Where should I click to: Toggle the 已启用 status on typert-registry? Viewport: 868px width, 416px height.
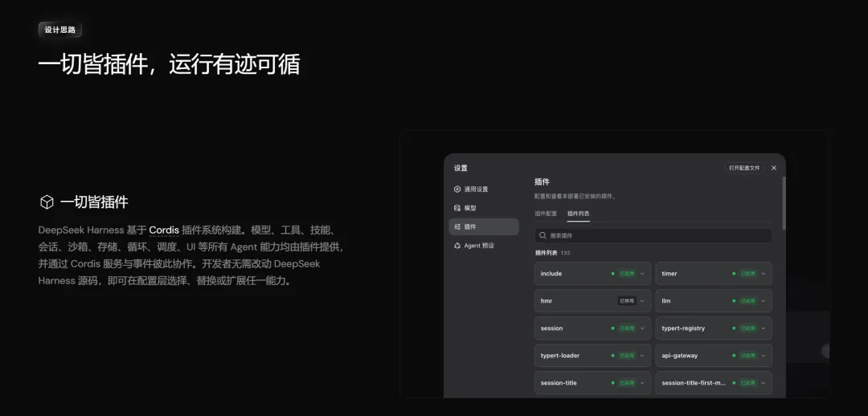(x=748, y=328)
